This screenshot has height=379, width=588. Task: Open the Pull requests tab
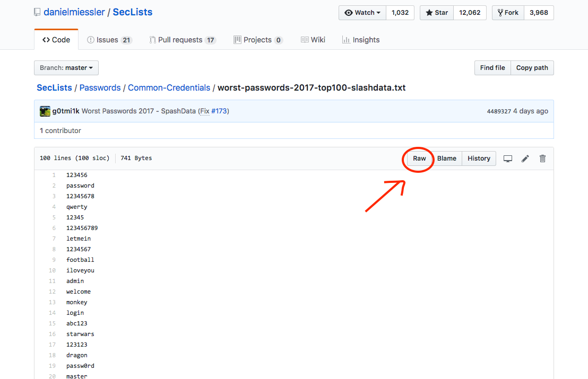tap(183, 40)
